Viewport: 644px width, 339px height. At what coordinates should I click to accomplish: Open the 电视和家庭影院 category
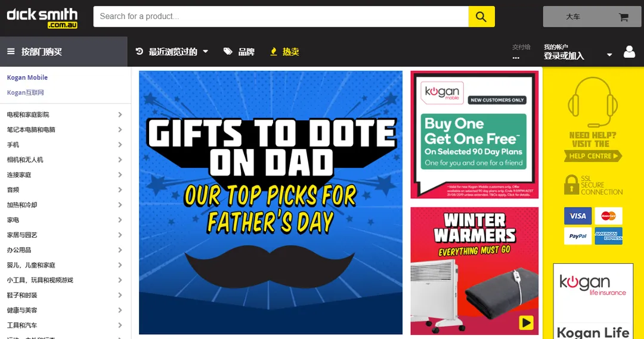click(x=28, y=114)
